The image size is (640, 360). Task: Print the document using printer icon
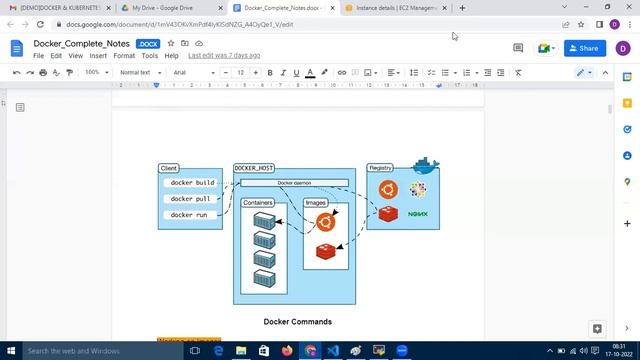click(x=43, y=73)
